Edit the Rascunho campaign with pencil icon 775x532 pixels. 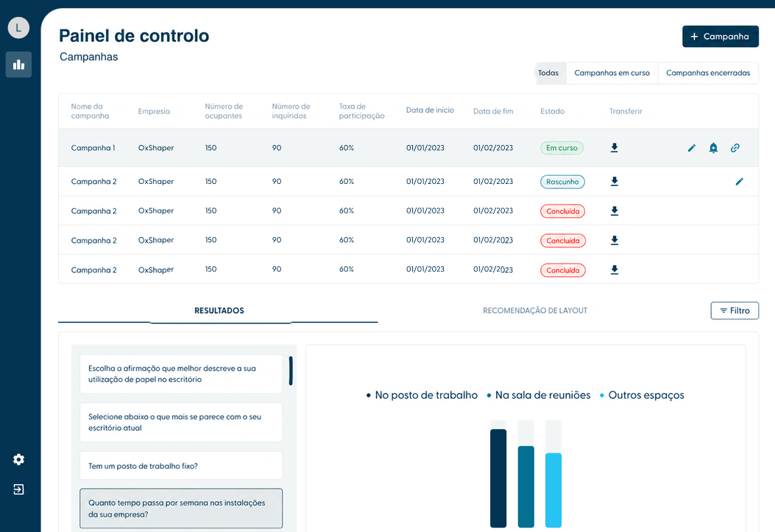coord(740,182)
